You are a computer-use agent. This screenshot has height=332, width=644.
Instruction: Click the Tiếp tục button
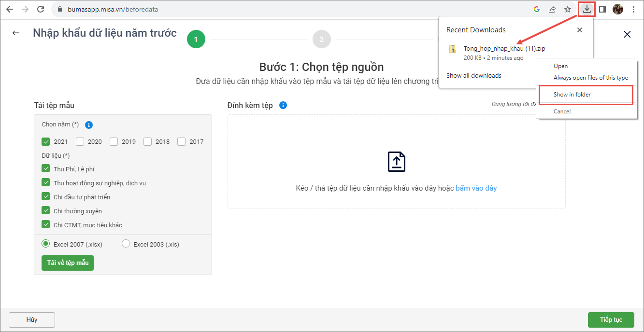click(x=611, y=320)
